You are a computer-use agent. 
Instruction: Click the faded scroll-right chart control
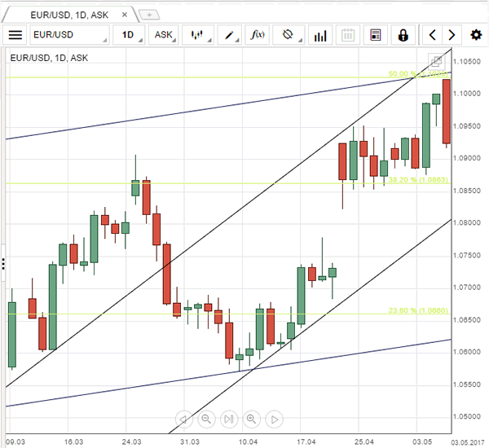(274, 419)
